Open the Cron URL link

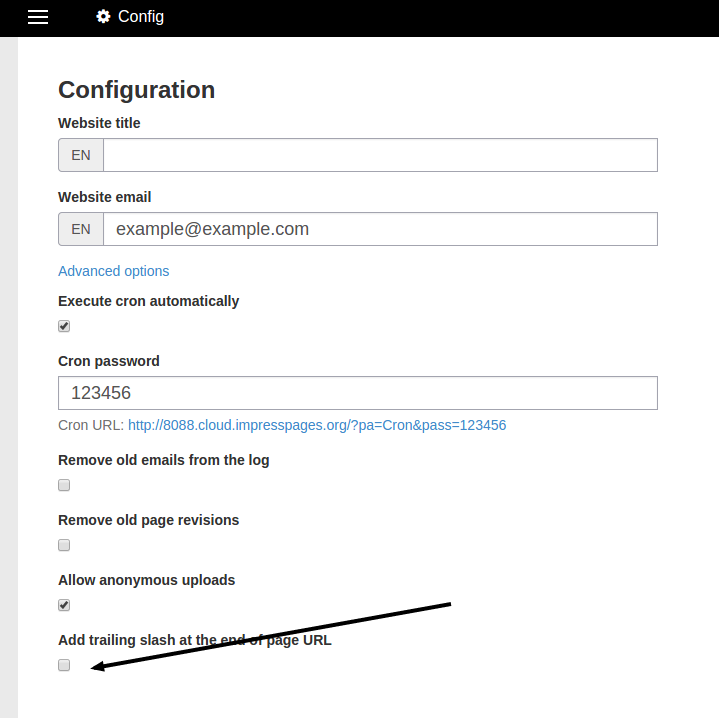click(317, 425)
